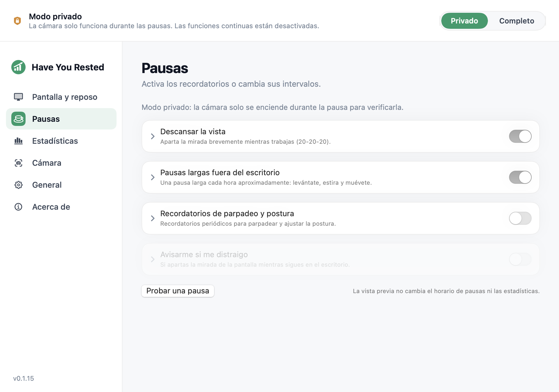Switch to Privado mode

tap(464, 21)
